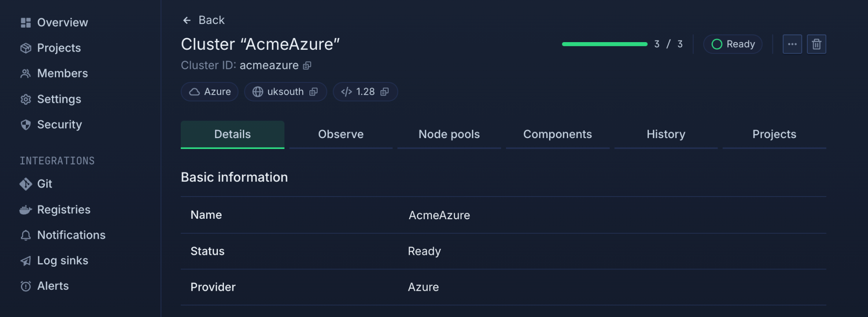Open Registries from the sidebar
The image size is (868, 317).
pyautogui.click(x=63, y=210)
